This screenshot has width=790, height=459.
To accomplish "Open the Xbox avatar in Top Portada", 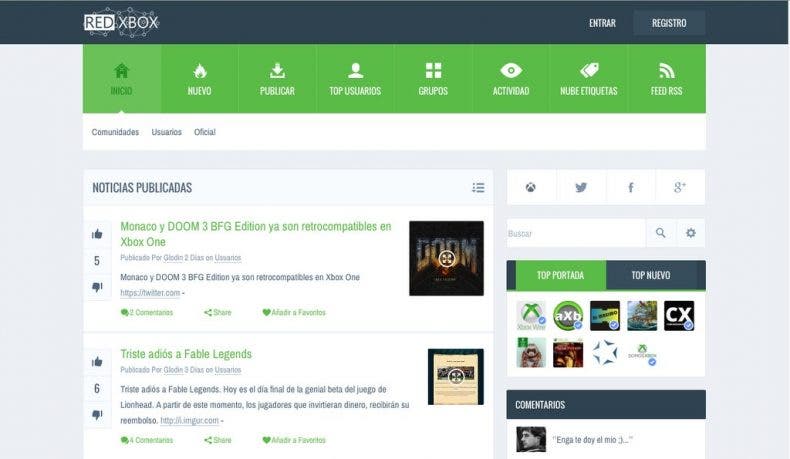I will (x=531, y=316).
